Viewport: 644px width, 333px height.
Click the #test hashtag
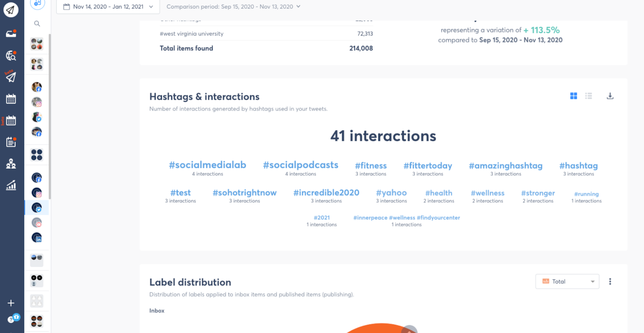180,193
